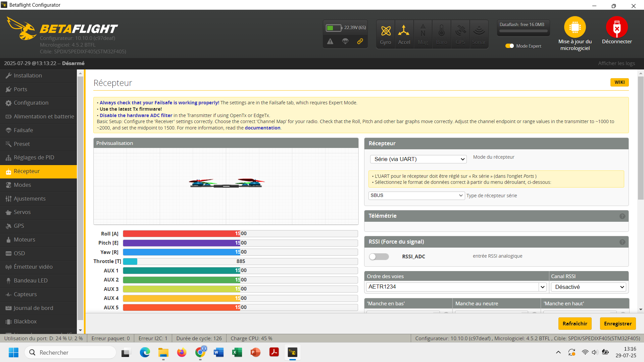Open the documentation link in notice

(x=262, y=128)
